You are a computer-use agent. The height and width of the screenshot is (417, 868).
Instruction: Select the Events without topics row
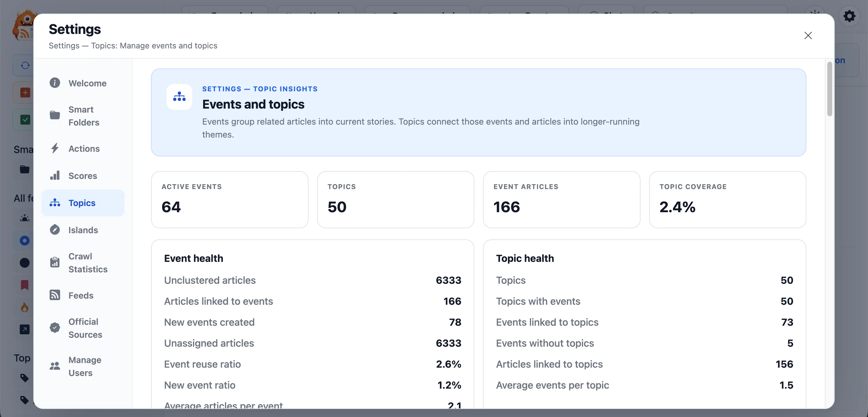coord(644,343)
